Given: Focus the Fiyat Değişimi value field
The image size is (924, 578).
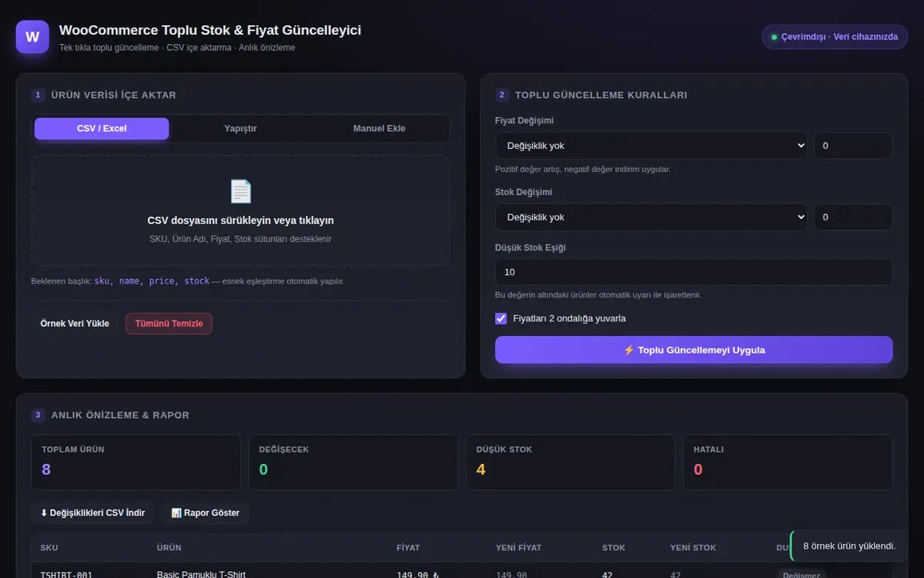Looking at the screenshot, I should pos(853,146).
